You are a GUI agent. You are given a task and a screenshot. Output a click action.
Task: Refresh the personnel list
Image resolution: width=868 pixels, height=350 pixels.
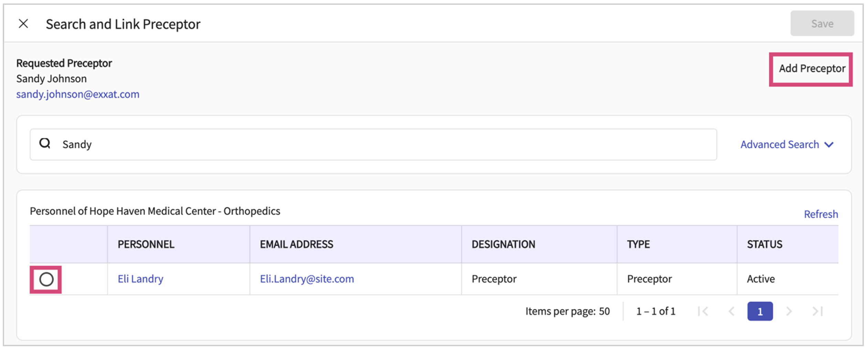821,214
